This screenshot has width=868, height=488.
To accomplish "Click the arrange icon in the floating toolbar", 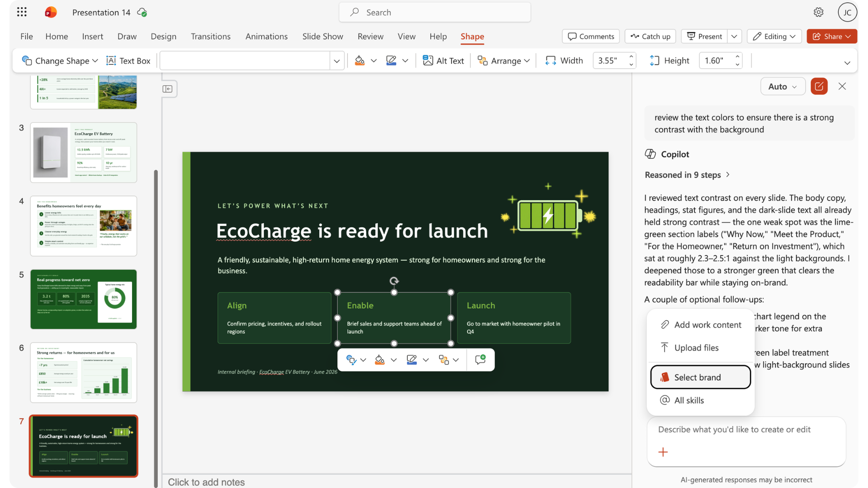I will pyautogui.click(x=443, y=360).
